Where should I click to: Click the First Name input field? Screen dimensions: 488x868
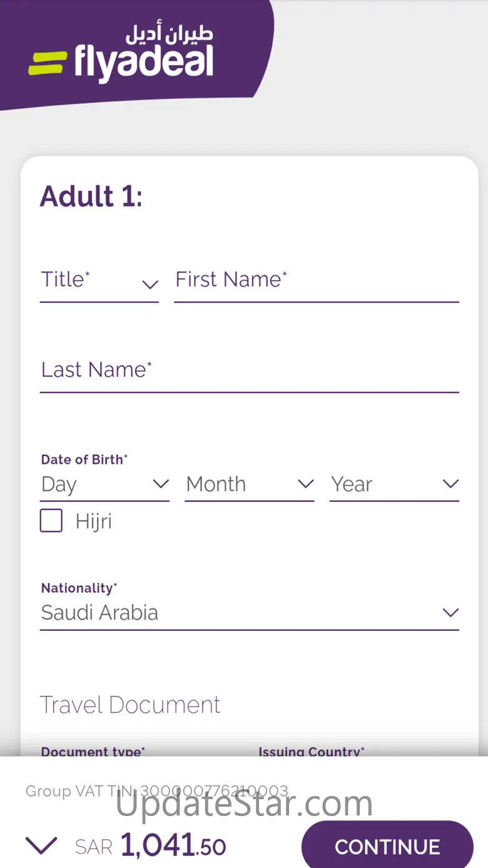tap(317, 284)
